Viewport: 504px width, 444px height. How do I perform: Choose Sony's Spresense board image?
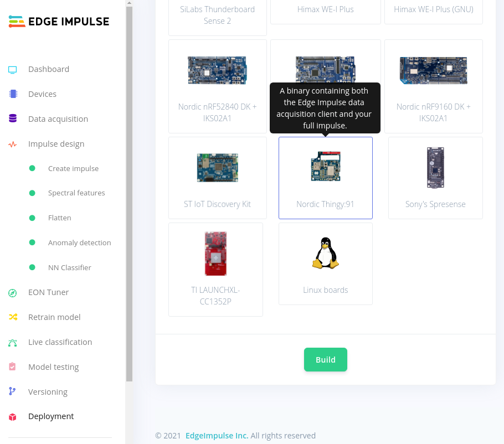(x=435, y=168)
